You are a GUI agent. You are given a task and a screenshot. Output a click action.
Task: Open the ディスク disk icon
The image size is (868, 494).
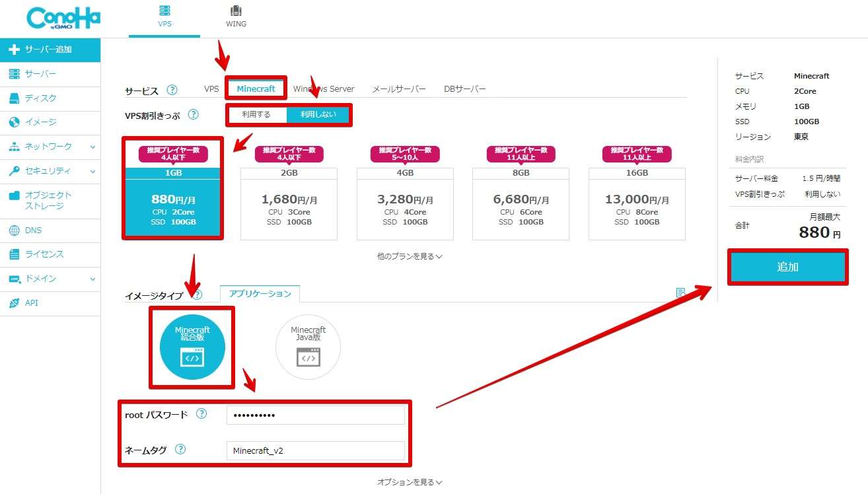click(14, 98)
